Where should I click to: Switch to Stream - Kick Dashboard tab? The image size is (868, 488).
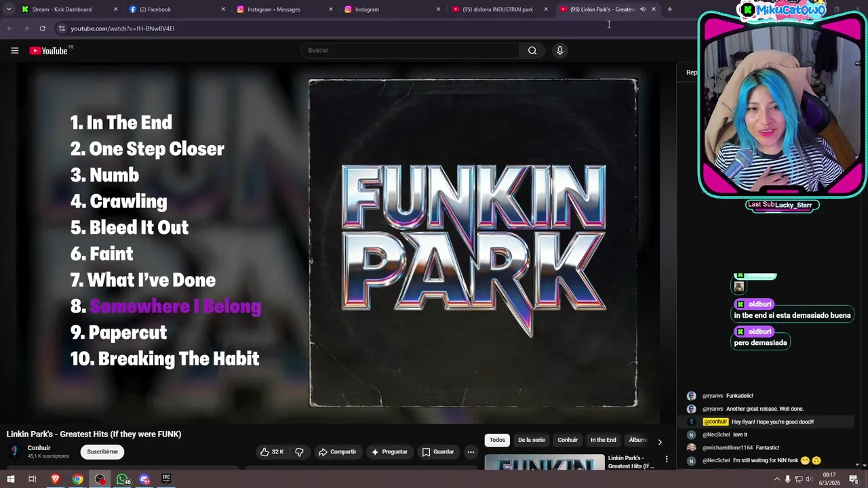(62, 9)
